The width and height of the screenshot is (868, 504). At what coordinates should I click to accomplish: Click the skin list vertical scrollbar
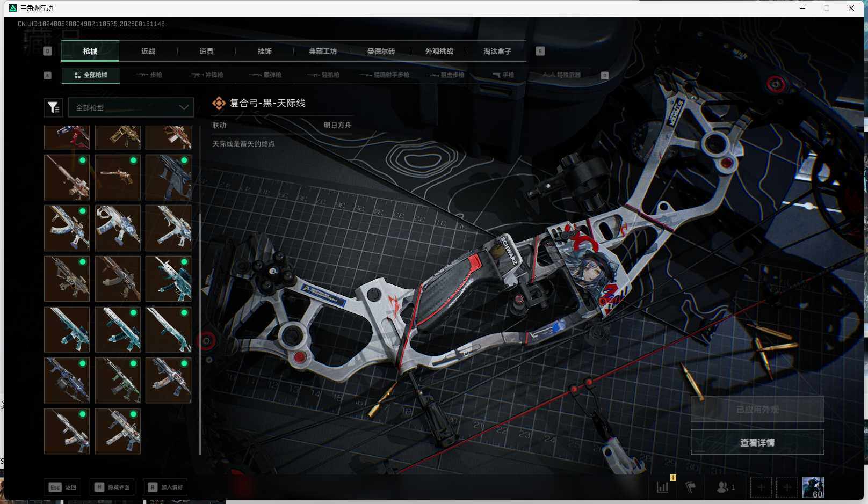pos(200,334)
